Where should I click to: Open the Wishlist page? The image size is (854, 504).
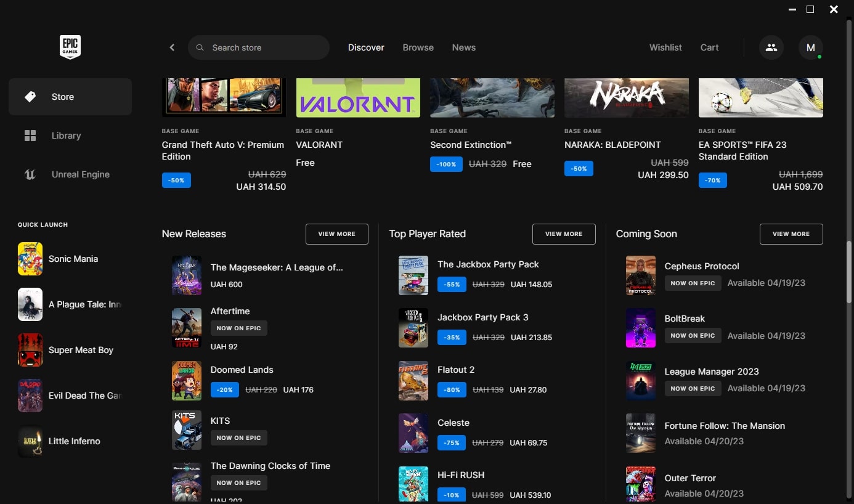pos(665,47)
